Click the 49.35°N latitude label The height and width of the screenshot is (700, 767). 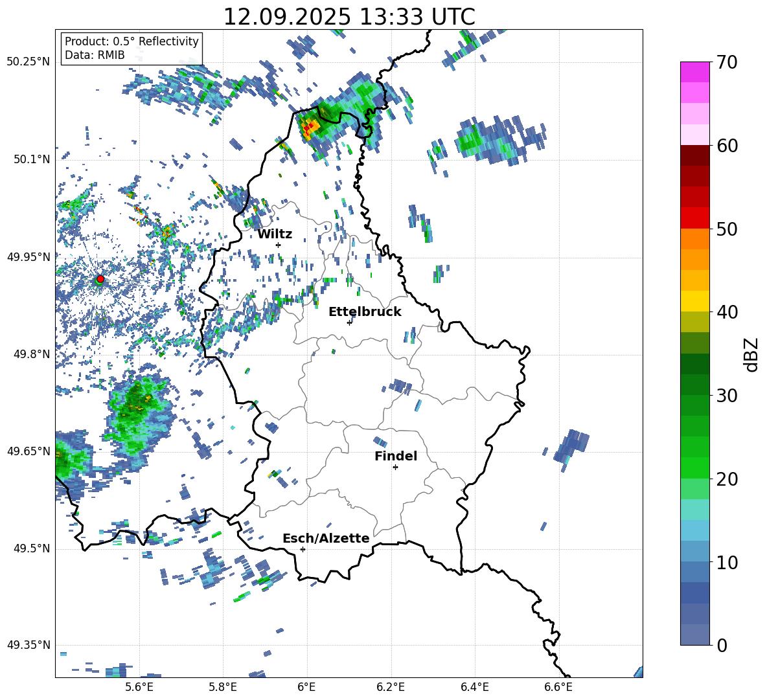29,645
